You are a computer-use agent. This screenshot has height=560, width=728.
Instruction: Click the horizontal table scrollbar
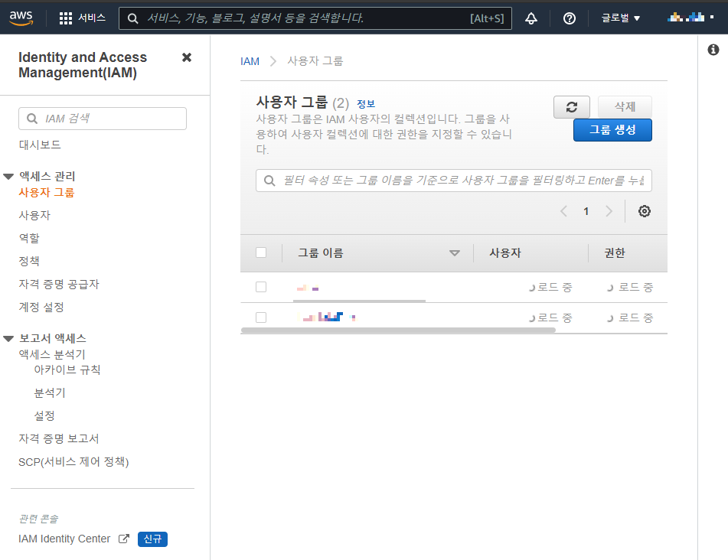398,330
